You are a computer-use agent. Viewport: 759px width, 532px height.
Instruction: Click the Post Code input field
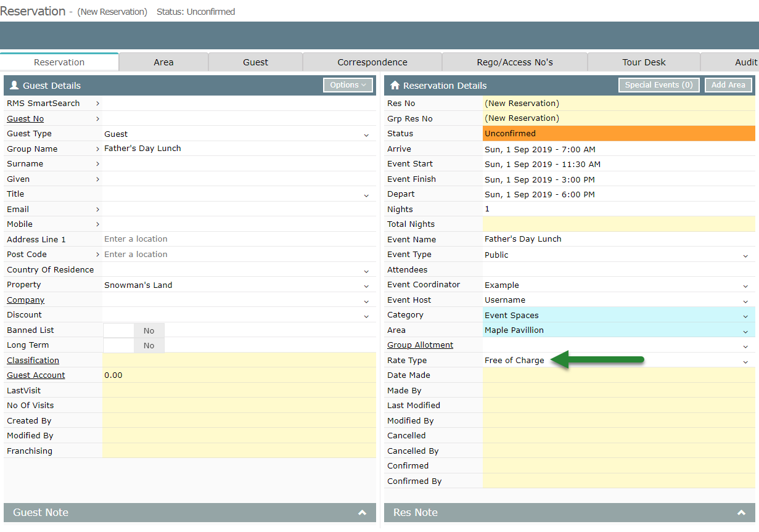tap(239, 255)
